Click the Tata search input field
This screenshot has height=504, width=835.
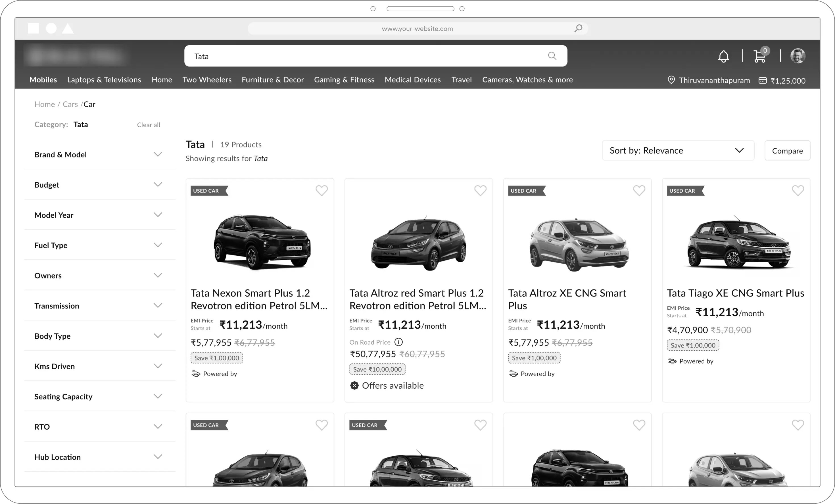click(366, 56)
